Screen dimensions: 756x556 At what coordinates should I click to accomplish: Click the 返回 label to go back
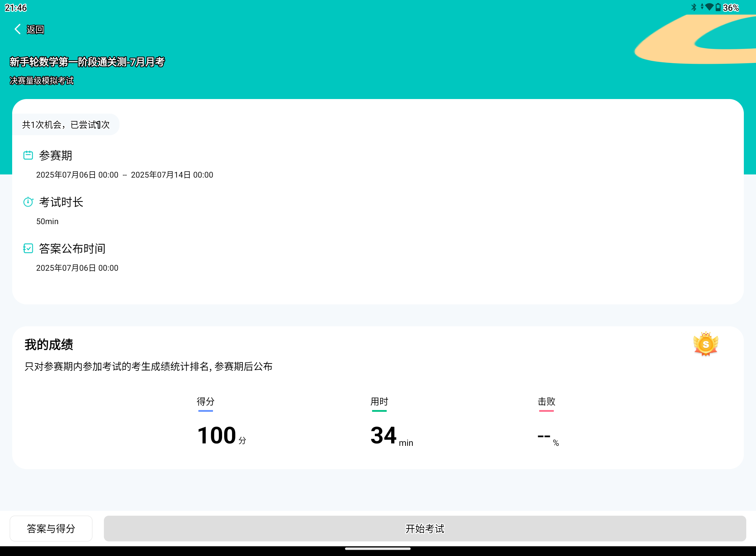point(35,30)
